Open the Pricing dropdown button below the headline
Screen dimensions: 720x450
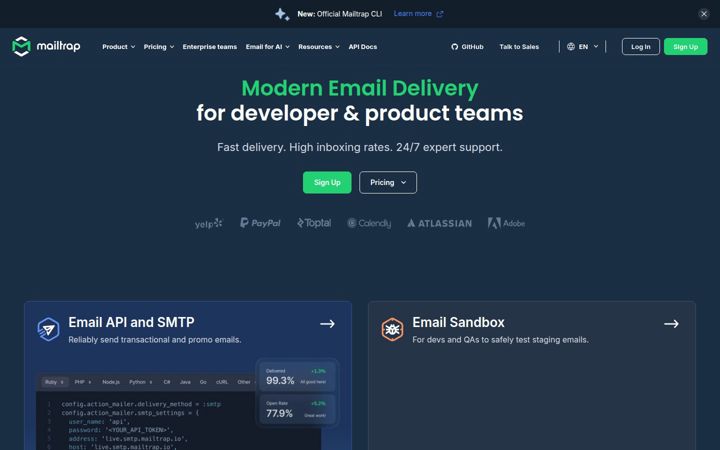pos(388,182)
